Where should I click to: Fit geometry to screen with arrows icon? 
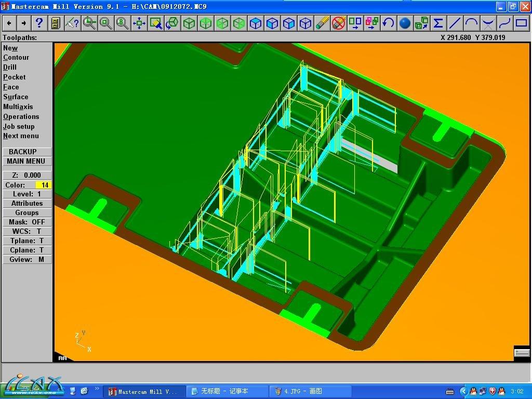(x=139, y=23)
